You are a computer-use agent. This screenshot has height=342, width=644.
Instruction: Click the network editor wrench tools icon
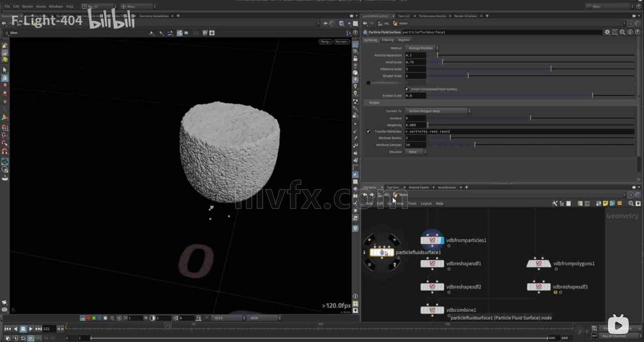click(554, 204)
